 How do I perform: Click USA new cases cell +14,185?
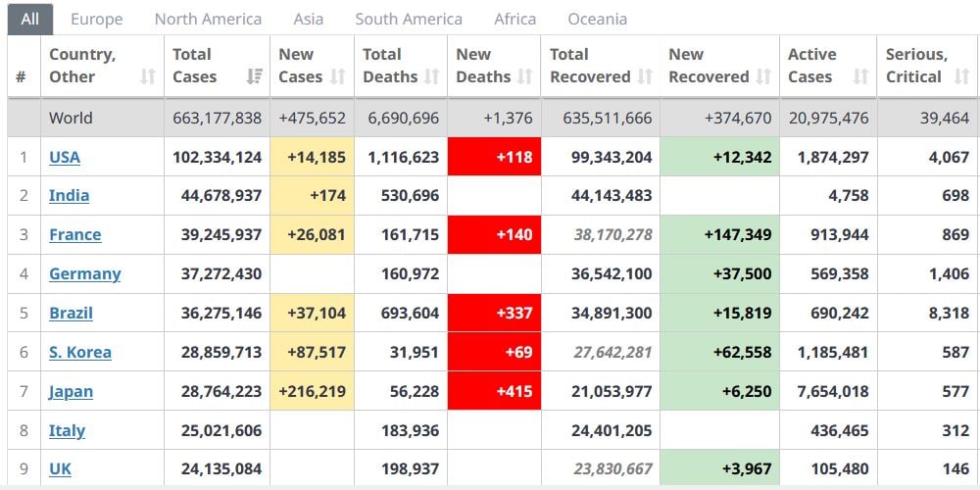[x=312, y=157]
